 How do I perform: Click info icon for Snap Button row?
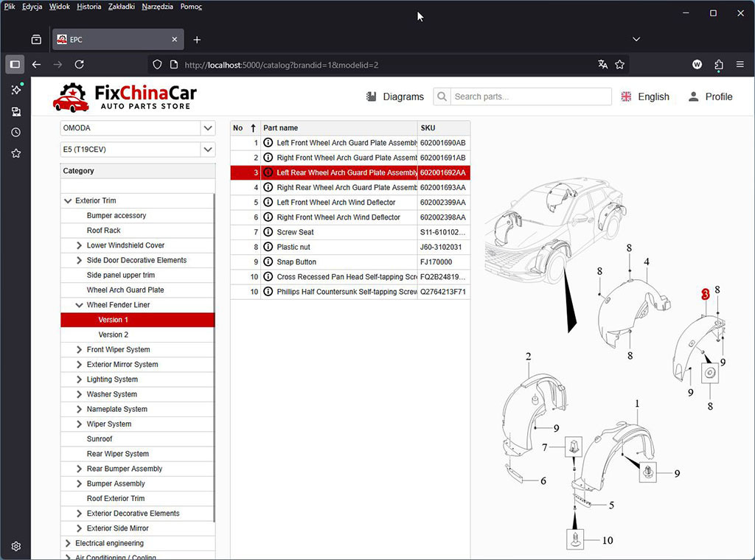pyautogui.click(x=268, y=262)
